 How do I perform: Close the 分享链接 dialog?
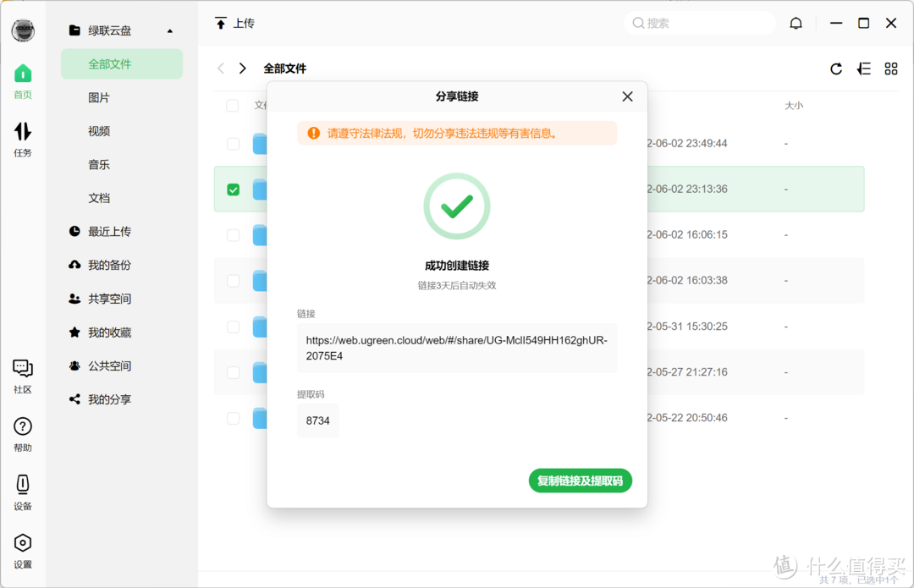point(627,96)
